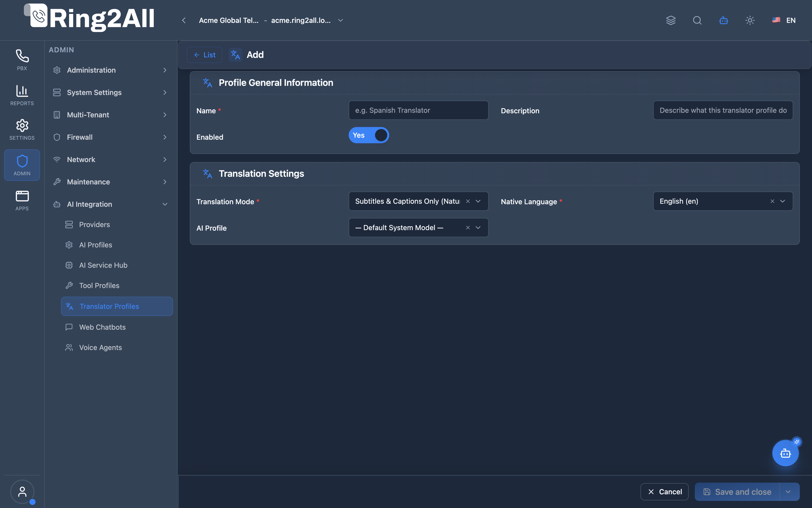Click into the Name input field

tap(418, 110)
